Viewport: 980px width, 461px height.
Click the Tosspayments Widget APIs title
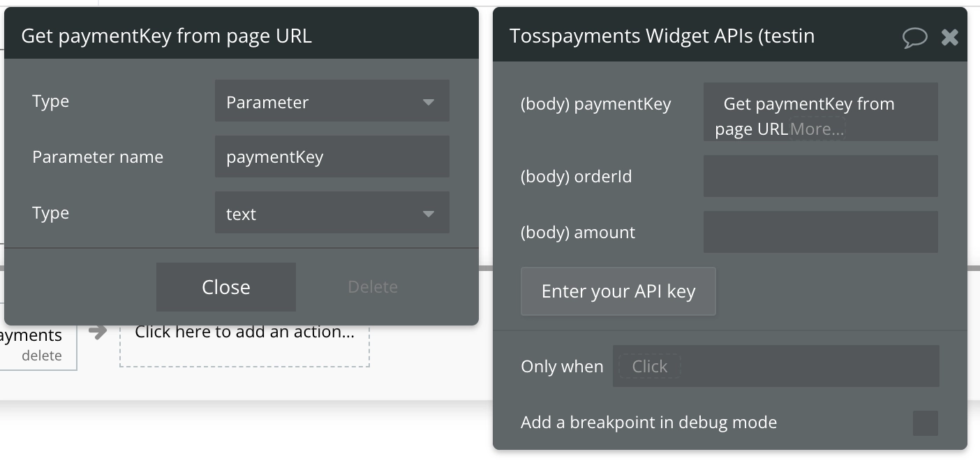[662, 36]
